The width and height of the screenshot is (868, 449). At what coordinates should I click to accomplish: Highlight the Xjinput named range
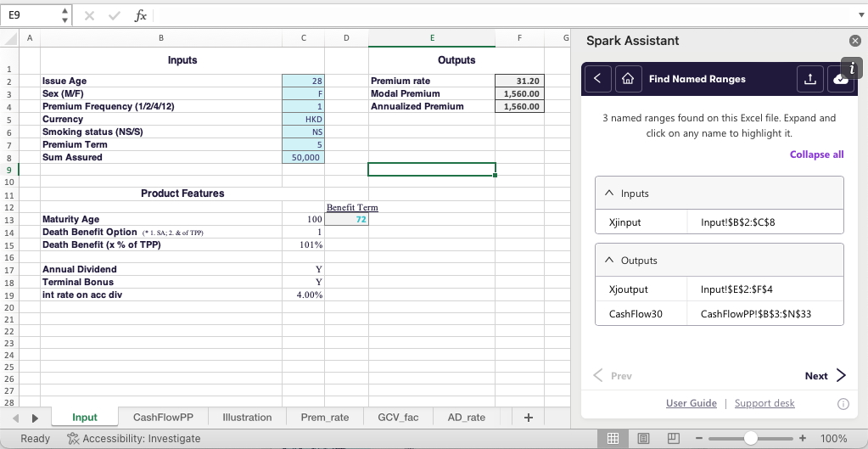[625, 222]
